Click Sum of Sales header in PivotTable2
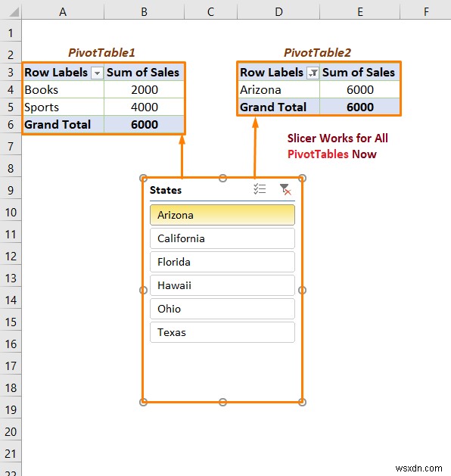 (360, 73)
